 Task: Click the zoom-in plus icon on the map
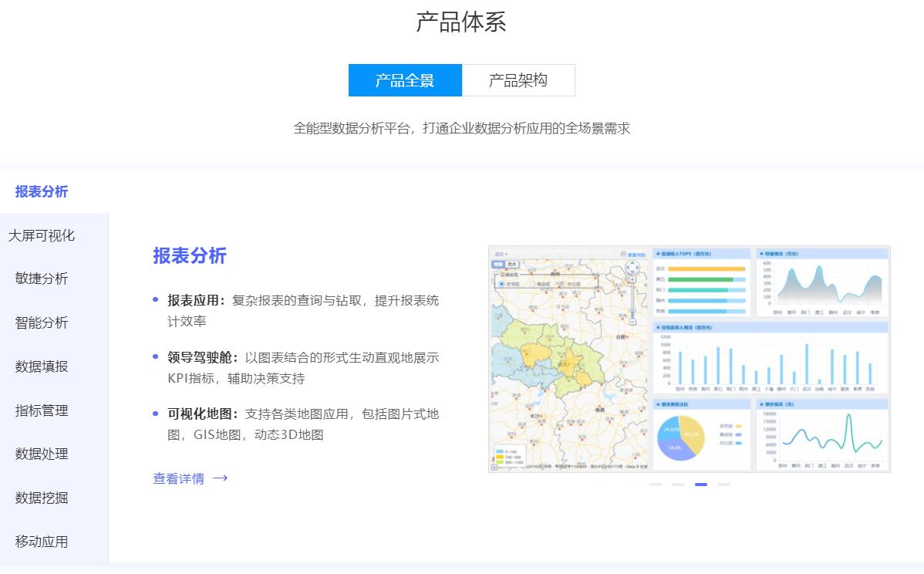click(x=632, y=279)
